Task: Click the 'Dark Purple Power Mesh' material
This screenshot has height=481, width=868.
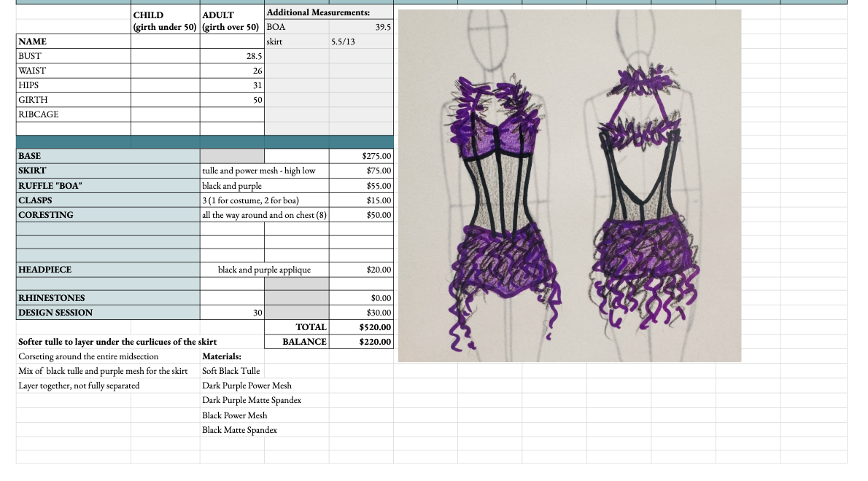Action: pyautogui.click(x=247, y=386)
